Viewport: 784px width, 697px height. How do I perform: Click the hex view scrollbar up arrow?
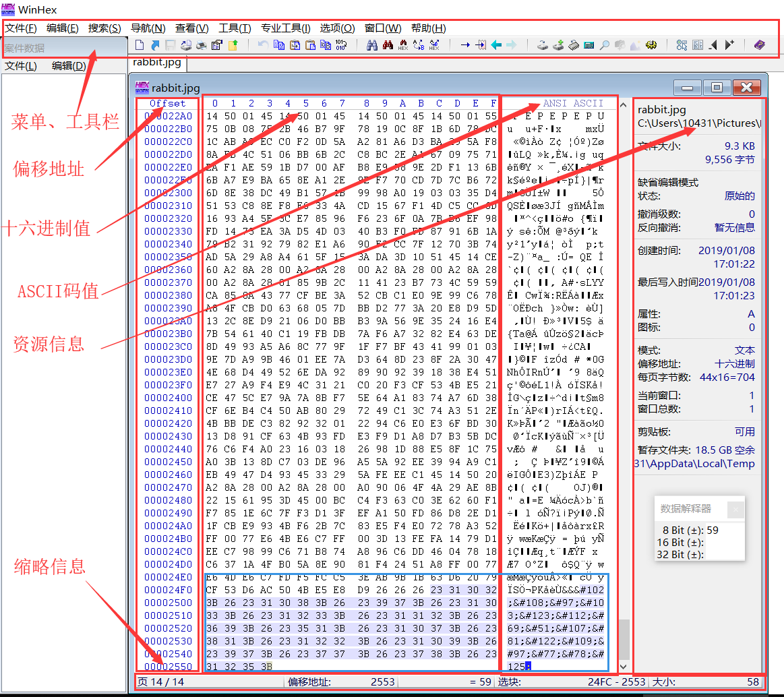click(x=623, y=105)
